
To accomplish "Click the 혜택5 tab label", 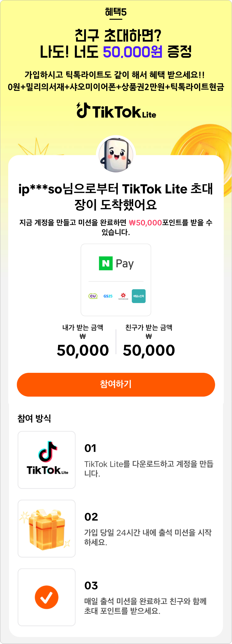I will pyautogui.click(x=116, y=12).
